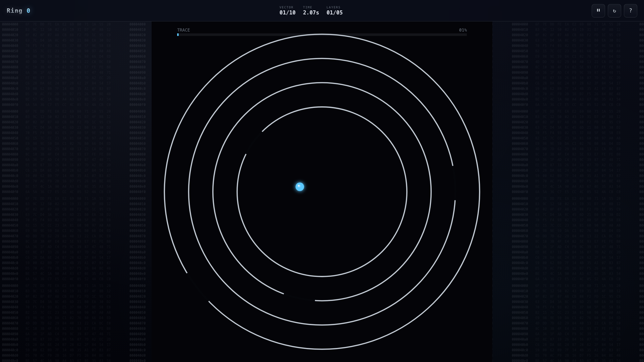644x362 pixels.
Task: Click the TRACE progress bar
Action: click(322, 35)
